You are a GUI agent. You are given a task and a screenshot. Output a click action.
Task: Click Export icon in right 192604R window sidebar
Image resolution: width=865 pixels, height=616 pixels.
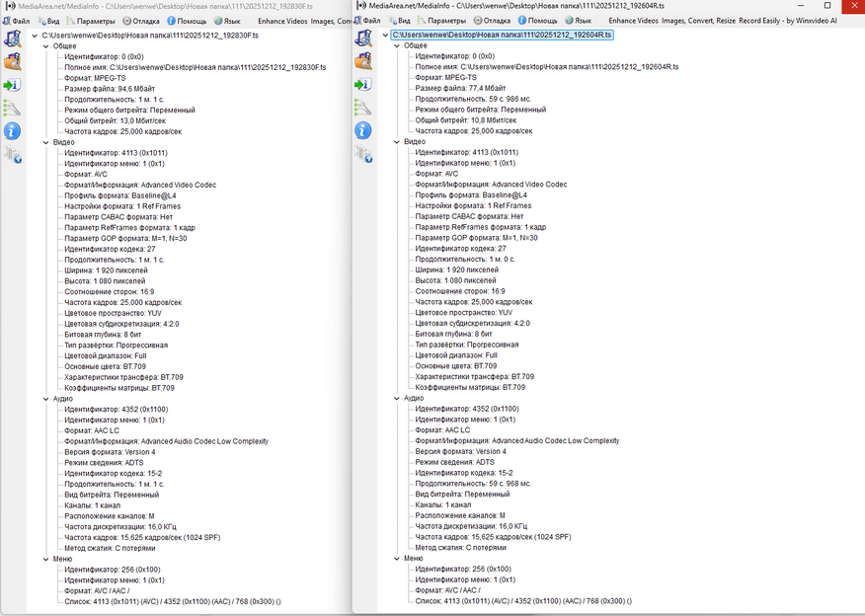(x=363, y=84)
